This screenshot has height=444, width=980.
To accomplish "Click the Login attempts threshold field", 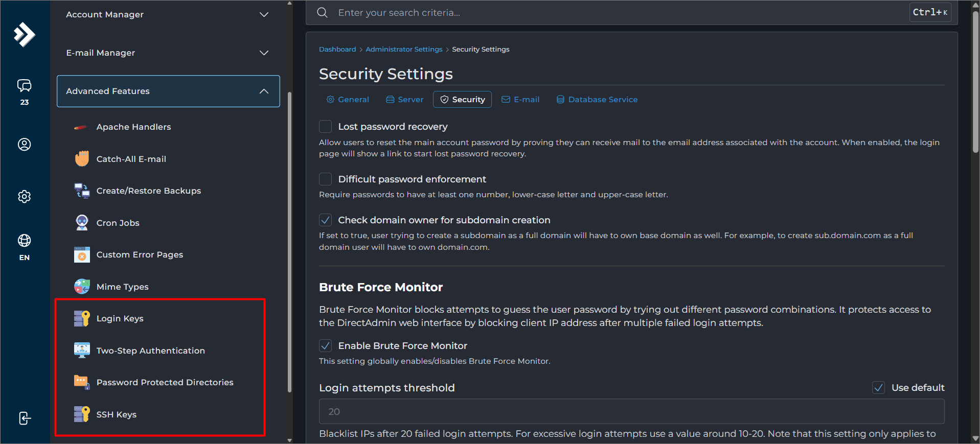I will tap(631, 411).
